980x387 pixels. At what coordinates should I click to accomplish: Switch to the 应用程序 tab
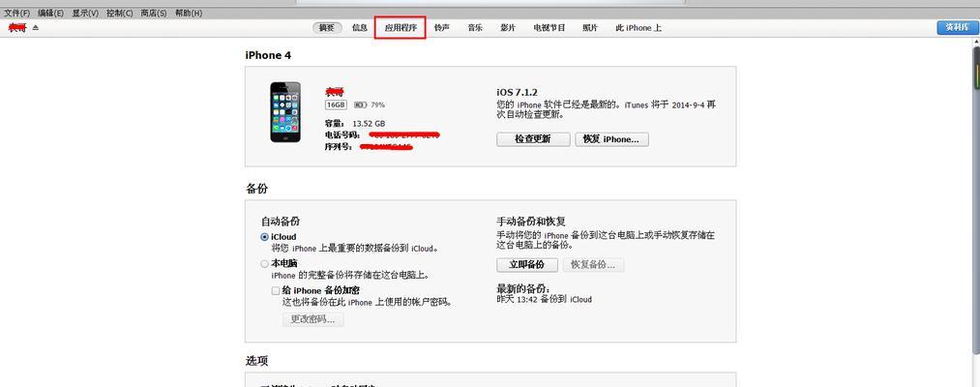[401, 28]
